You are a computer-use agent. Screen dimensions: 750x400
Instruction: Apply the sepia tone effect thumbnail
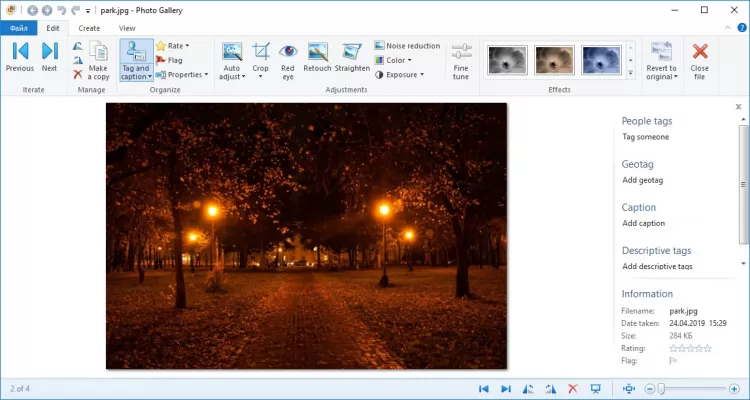553,60
